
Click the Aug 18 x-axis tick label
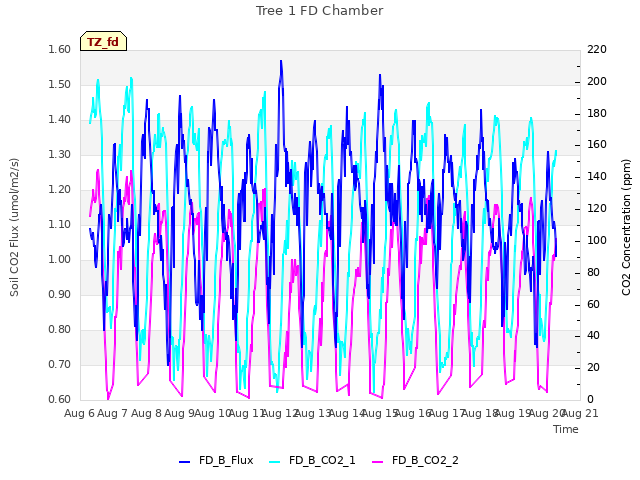coord(479,413)
